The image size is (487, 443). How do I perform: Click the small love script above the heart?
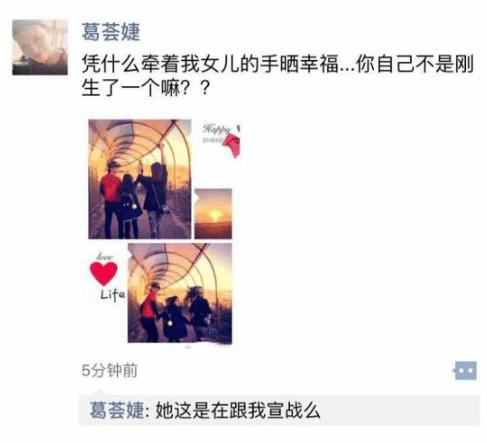click(105, 257)
